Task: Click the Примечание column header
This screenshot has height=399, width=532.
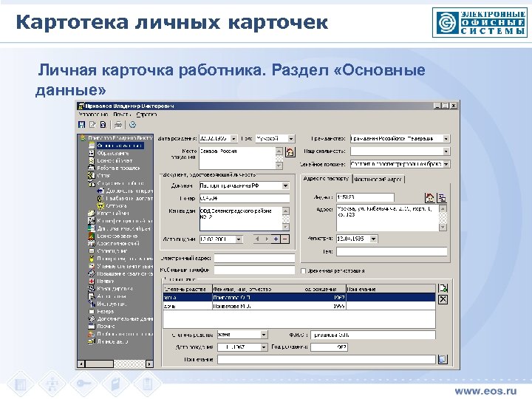Action: tap(391, 289)
